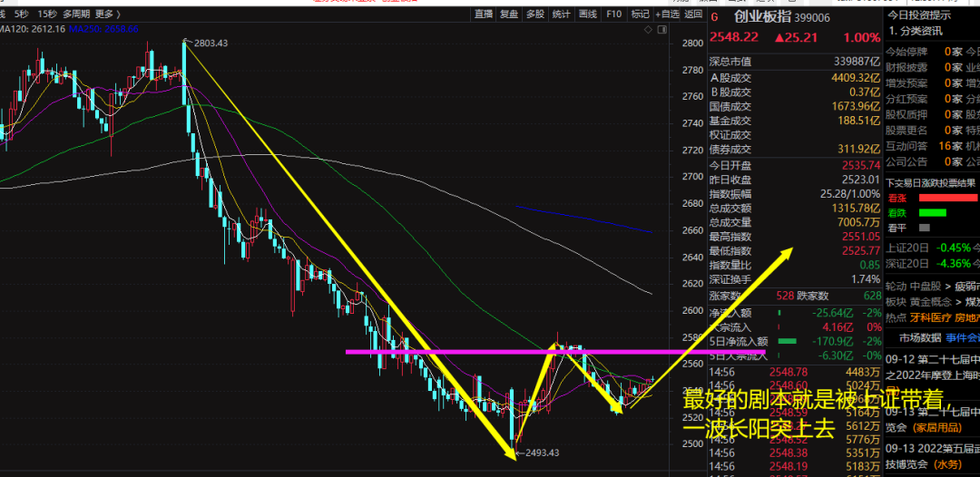Viewport: 980px width, 477px height.
Task: Add to watchlist with +自选
Action: click(667, 14)
